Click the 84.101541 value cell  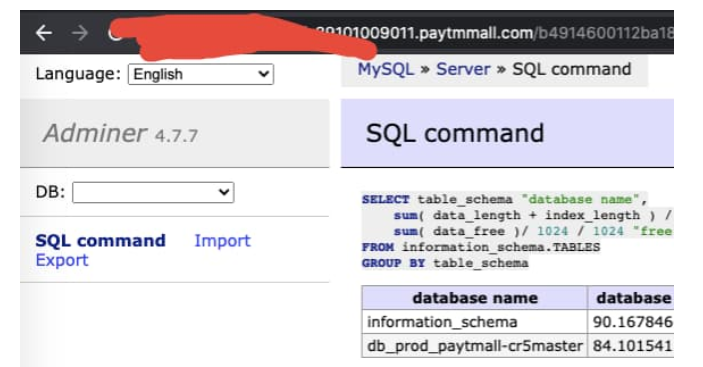(x=631, y=345)
